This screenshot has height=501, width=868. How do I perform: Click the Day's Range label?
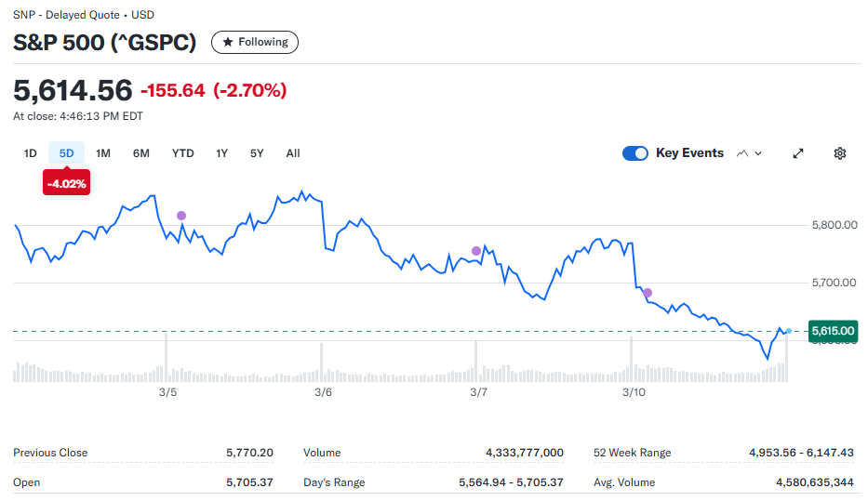[x=334, y=482]
